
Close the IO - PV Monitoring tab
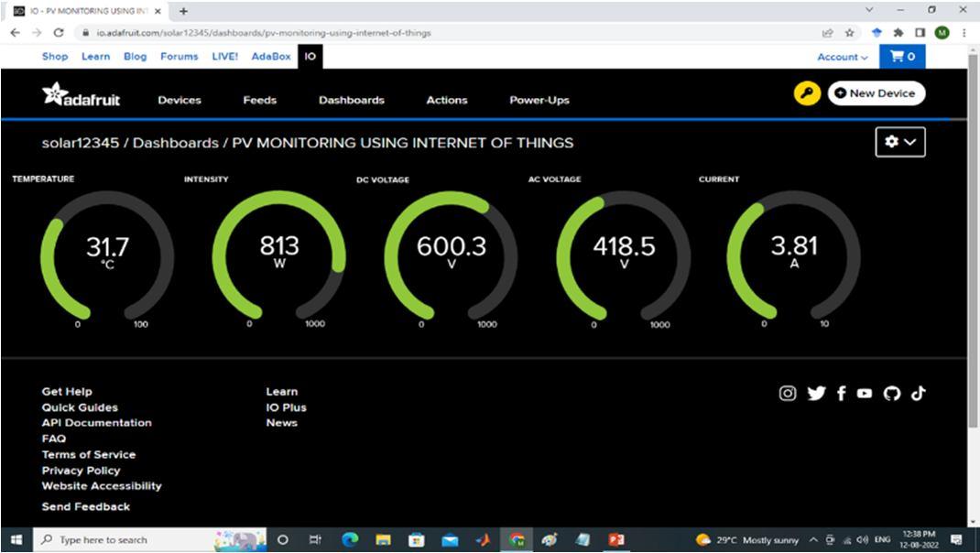pos(158,11)
